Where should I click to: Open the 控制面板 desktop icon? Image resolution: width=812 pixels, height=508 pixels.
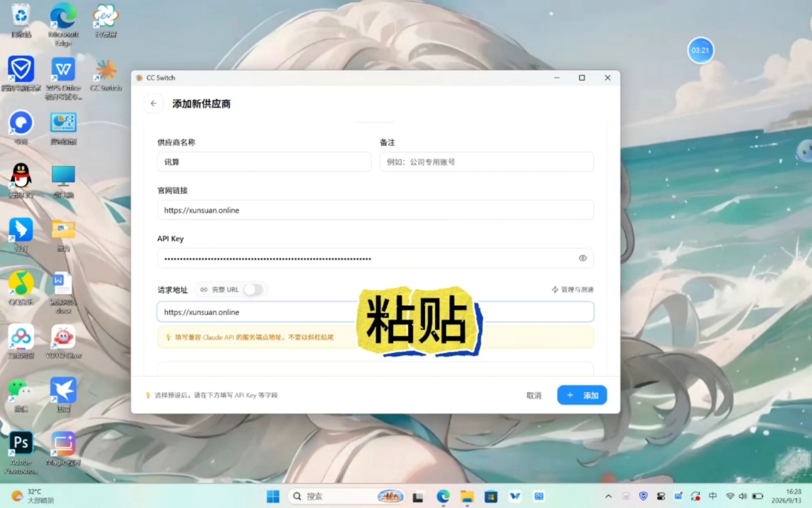coord(63,127)
